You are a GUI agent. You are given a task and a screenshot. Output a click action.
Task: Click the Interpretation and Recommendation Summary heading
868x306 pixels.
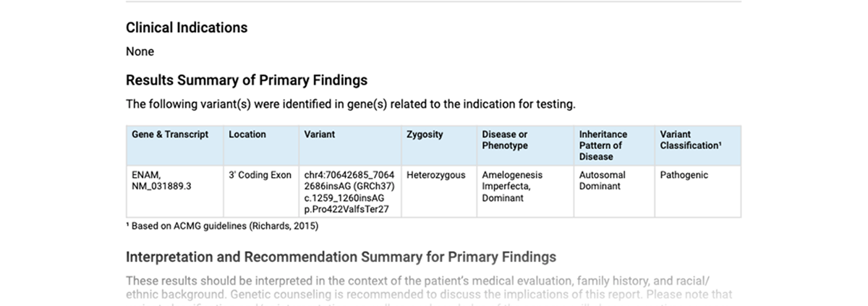point(341,257)
